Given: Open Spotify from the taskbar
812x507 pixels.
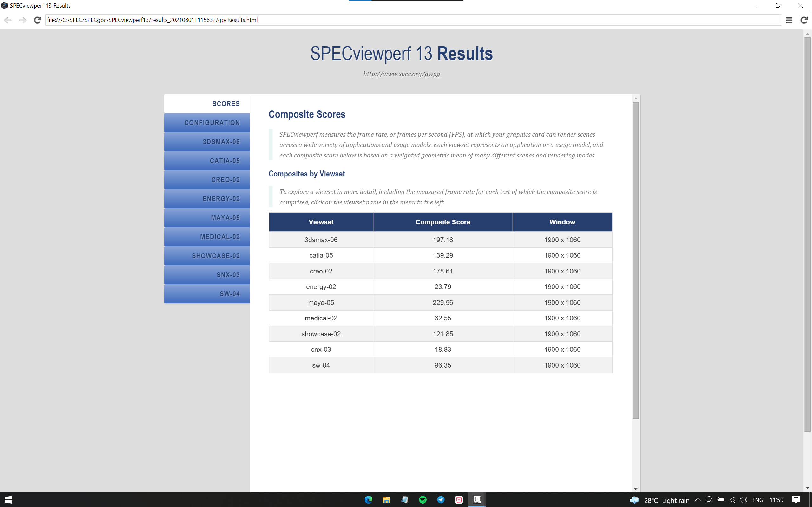Looking at the screenshot, I should coord(423,500).
